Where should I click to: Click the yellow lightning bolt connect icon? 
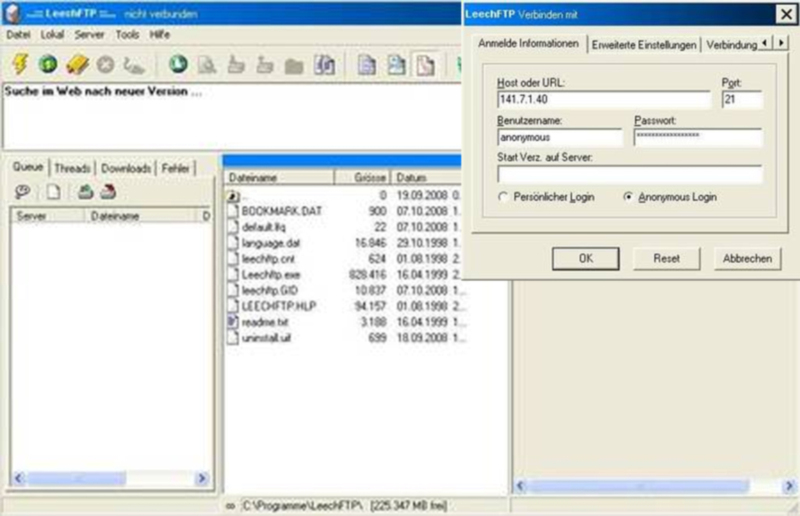20,64
